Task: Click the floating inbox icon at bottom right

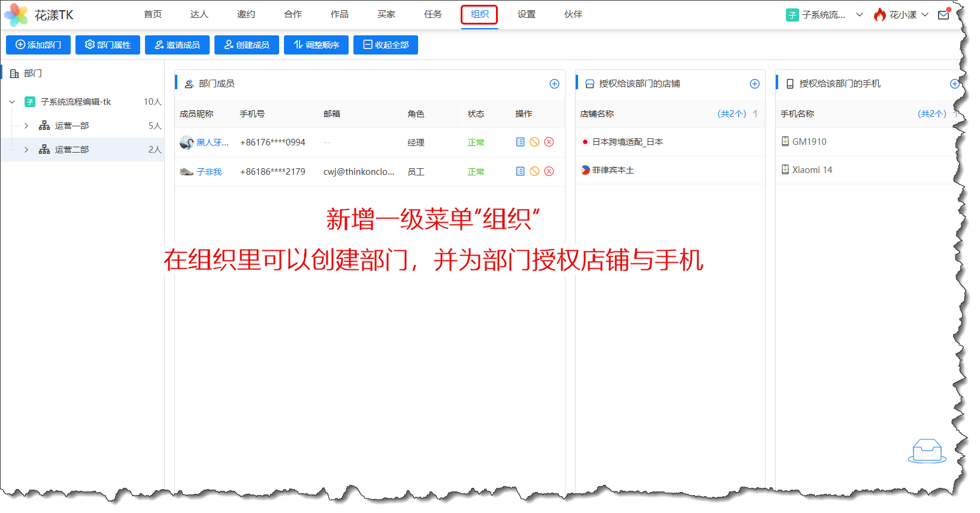Action: pos(927,451)
